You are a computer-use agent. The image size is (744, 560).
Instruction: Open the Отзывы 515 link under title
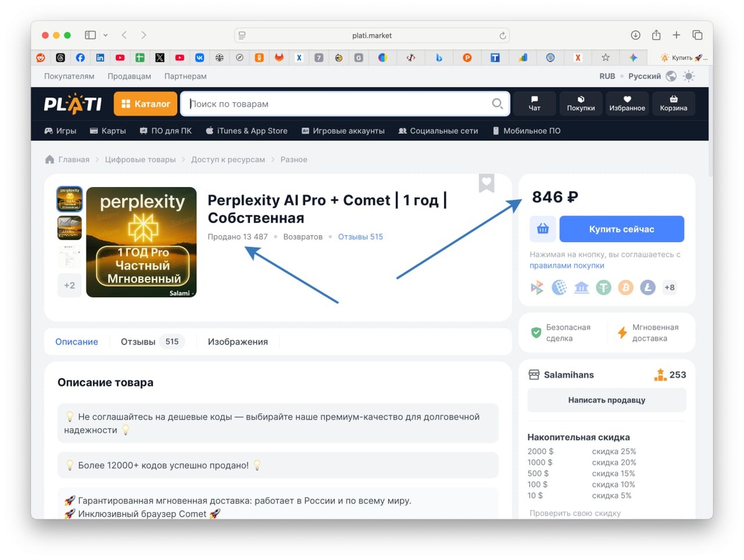360,237
